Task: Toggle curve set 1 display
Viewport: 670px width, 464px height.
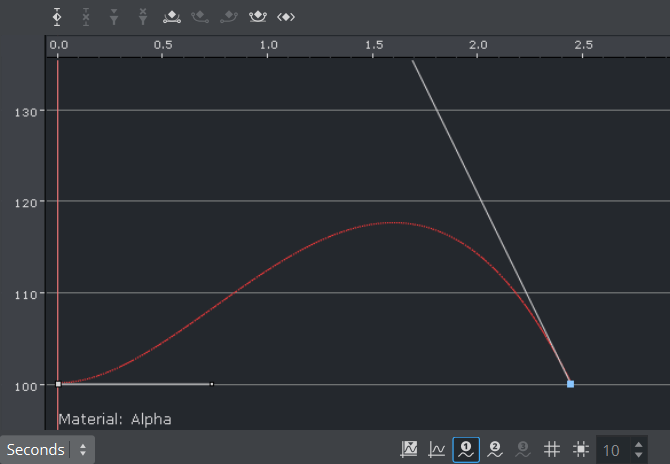Action: [465, 450]
